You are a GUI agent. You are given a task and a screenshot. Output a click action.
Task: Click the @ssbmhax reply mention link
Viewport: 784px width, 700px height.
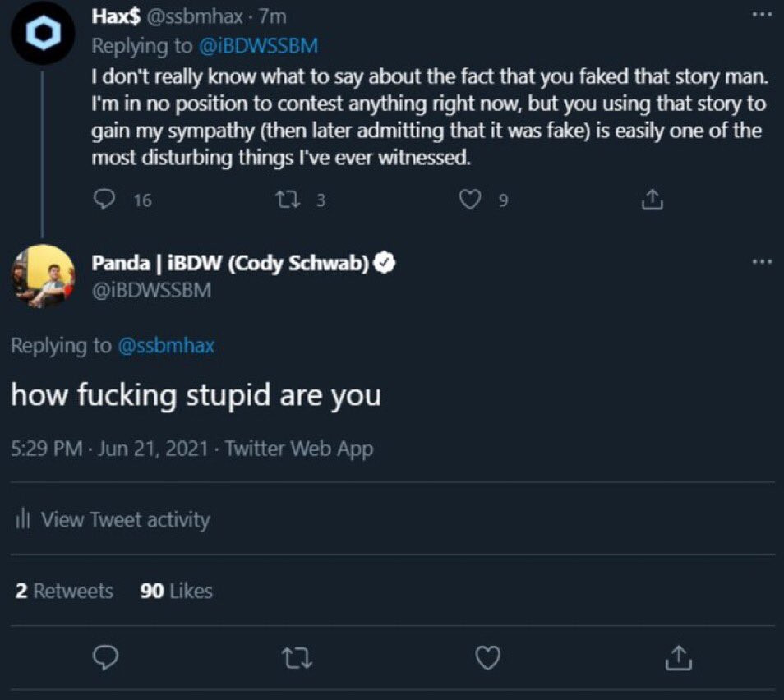tap(166, 346)
